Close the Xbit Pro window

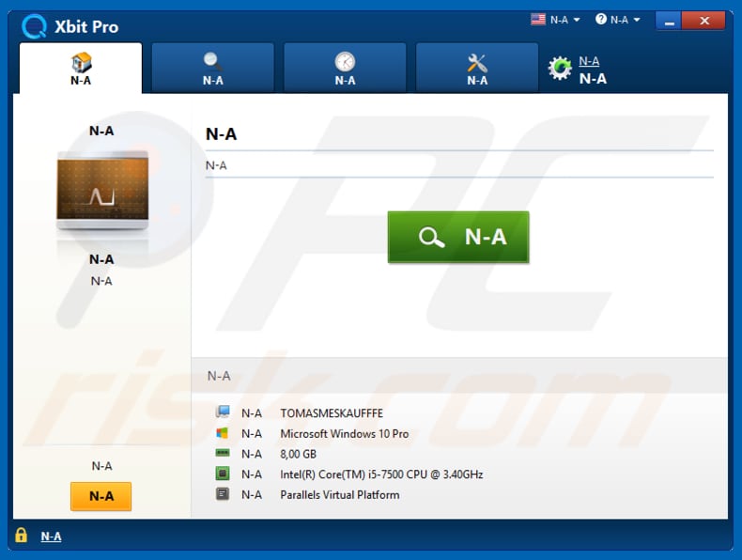point(703,22)
